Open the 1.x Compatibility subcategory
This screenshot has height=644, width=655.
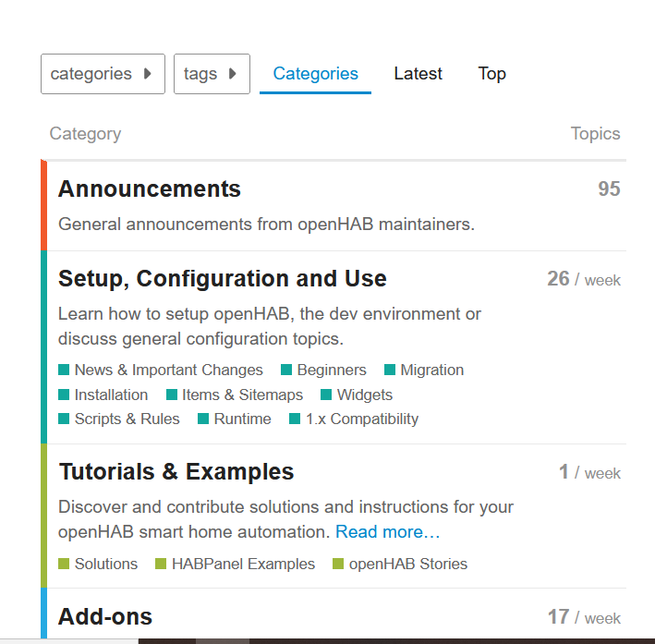pos(361,419)
